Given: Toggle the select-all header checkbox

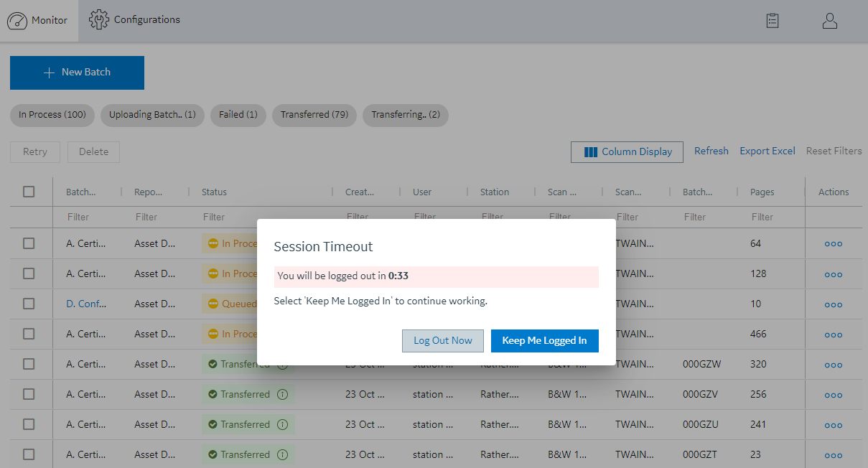Looking at the screenshot, I should 29,192.
